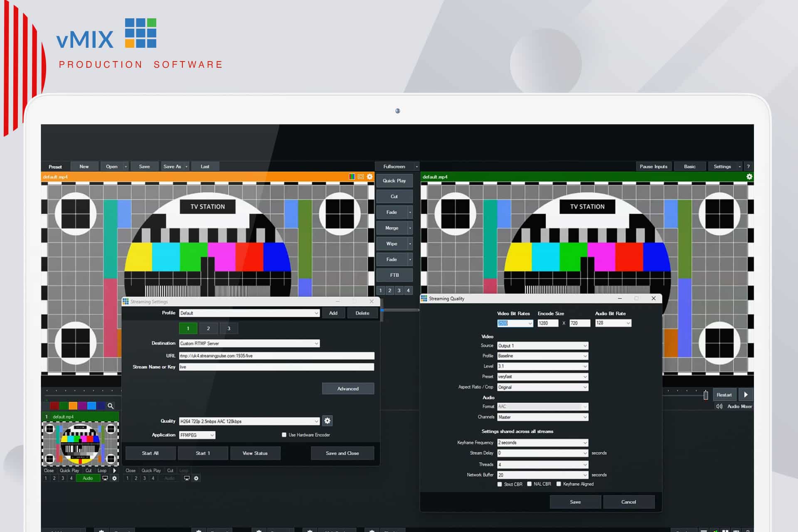The height and width of the screenshot is (532, 798).
Task: Open the gear settings on the second input slot
Action: click(x=196, y=478)
